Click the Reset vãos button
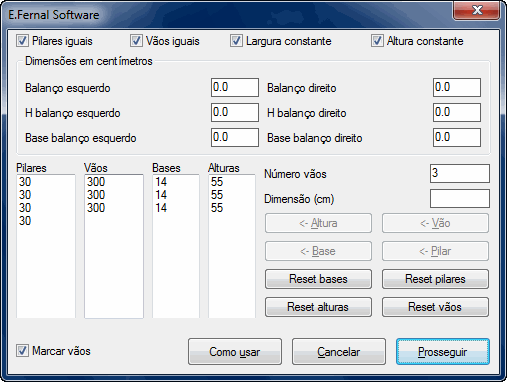Screen dimensions: 507x382 435,307
